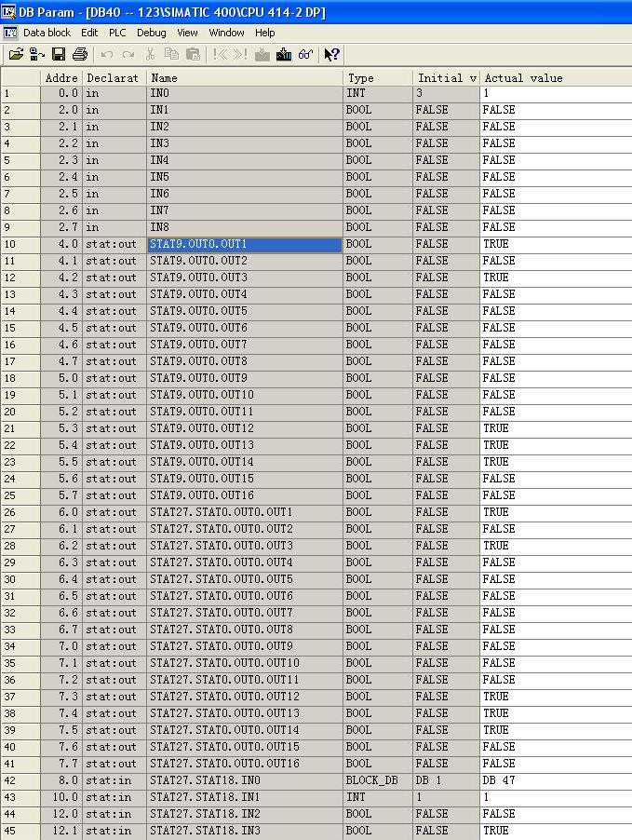Edit actual value of IN0 row

pos(556,93)
